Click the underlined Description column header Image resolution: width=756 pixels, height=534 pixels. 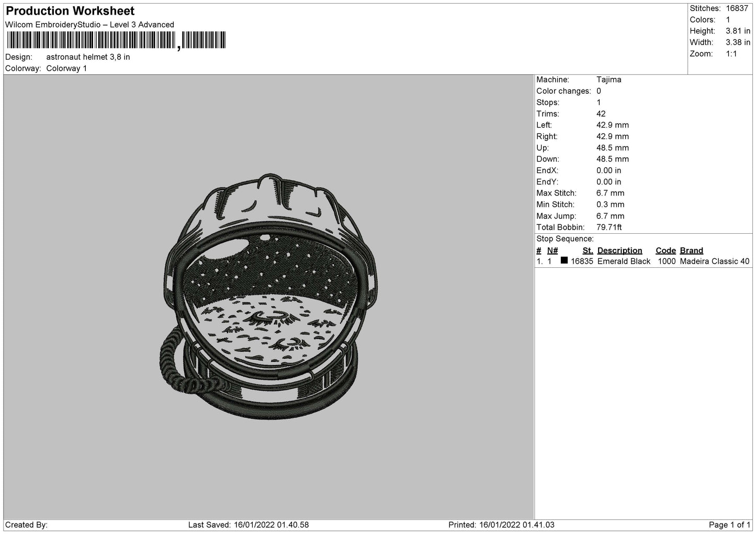point(619,251)
